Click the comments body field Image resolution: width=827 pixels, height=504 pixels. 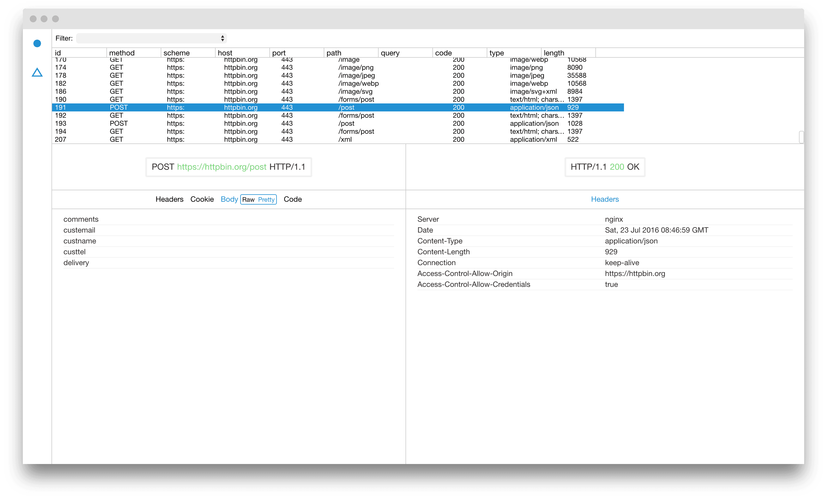coord(228,219)
